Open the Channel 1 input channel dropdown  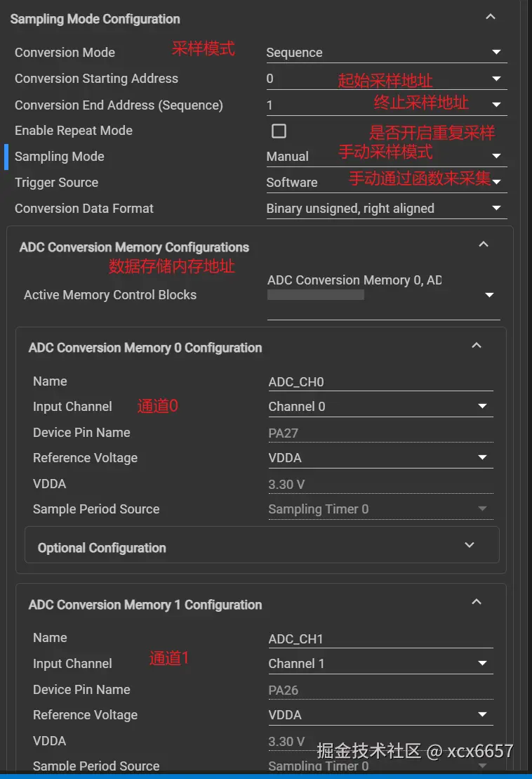(482, 664)
